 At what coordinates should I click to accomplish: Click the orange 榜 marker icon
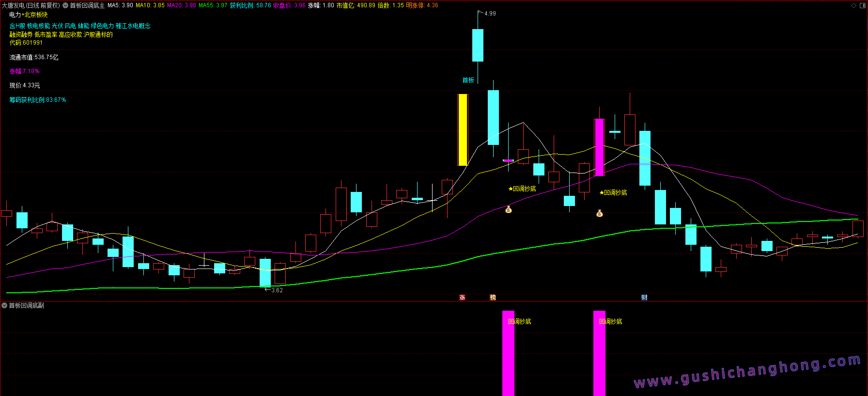[x=493, y=297]
